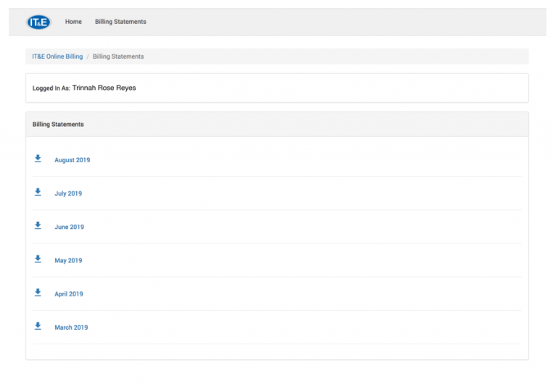Click the download icon beside July 2019
The height and width of the screenshot is (392, 557).
coord(38,193)
